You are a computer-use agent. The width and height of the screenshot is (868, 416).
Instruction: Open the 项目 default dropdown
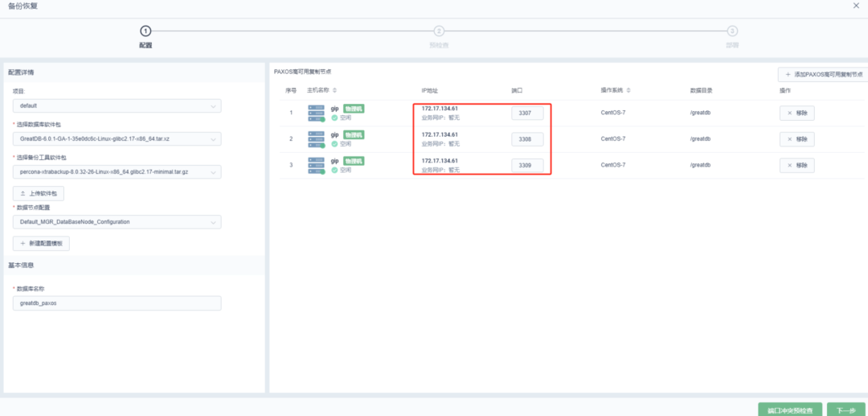click(x=117, y=105)
